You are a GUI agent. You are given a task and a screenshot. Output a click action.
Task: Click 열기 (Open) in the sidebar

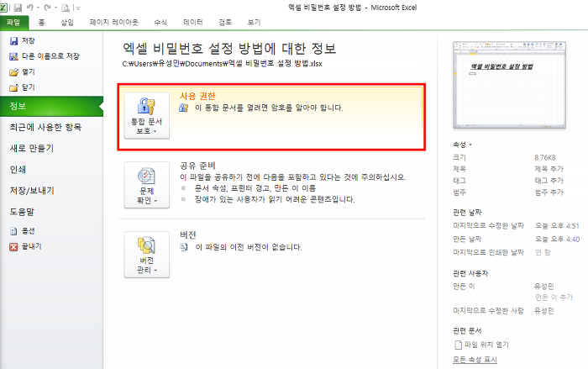(x=23, y=71)
